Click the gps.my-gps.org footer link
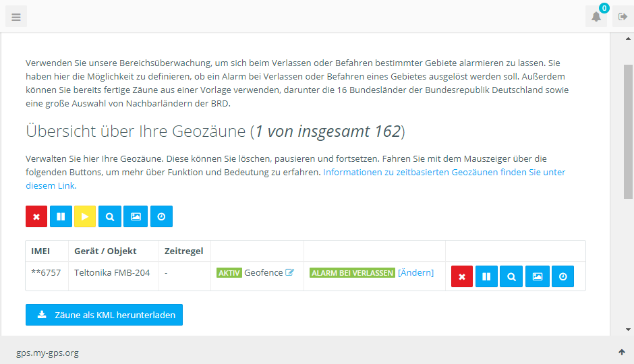 click(47, 353)
